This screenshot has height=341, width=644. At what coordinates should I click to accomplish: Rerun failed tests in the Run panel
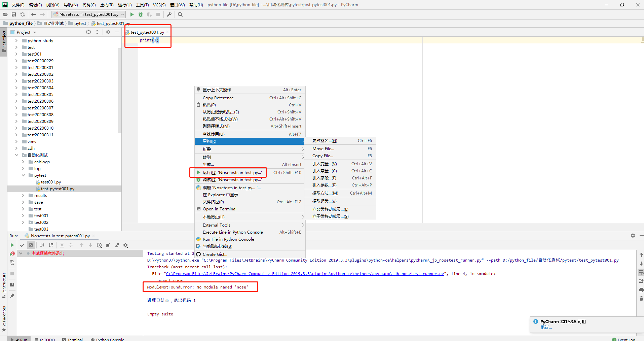pos(12,254)
